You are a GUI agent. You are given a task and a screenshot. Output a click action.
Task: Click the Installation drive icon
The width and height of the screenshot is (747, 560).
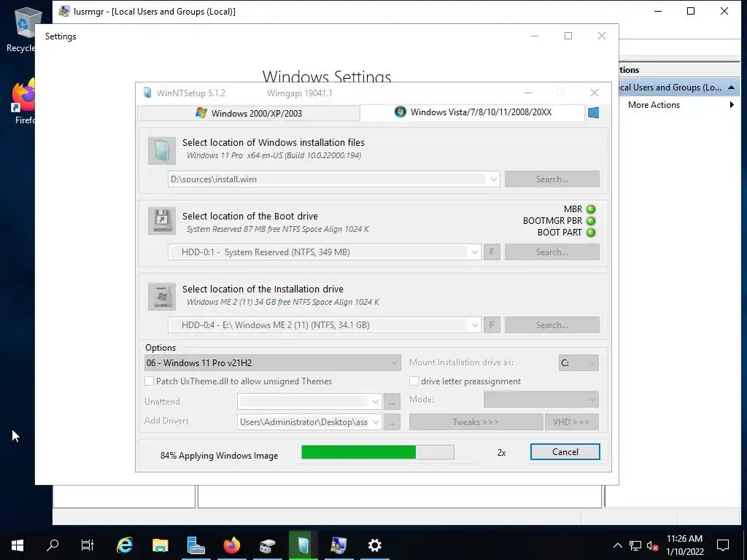click(162, 296)
